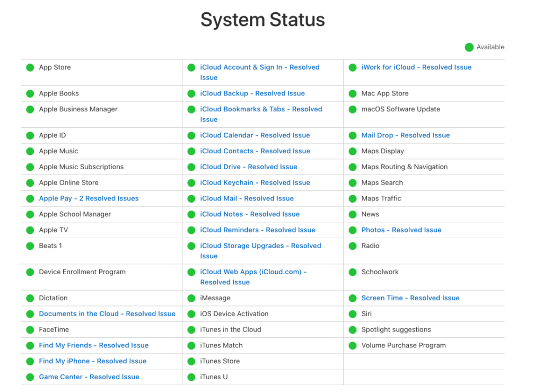The width and height of the screenshot is (543, 392).
Task: Click the status dot next to News
Action: pos(352,214)
